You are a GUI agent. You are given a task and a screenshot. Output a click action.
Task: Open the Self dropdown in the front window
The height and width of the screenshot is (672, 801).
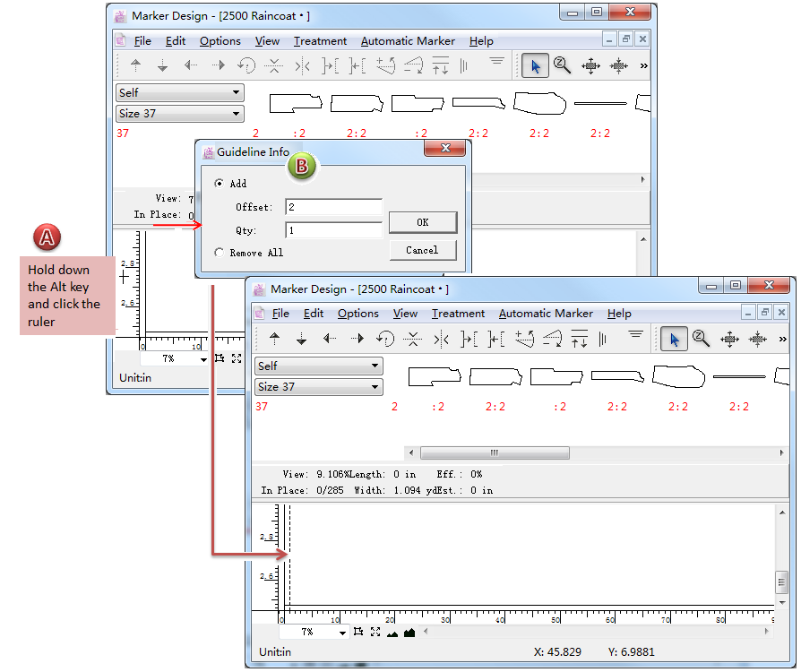318,366
